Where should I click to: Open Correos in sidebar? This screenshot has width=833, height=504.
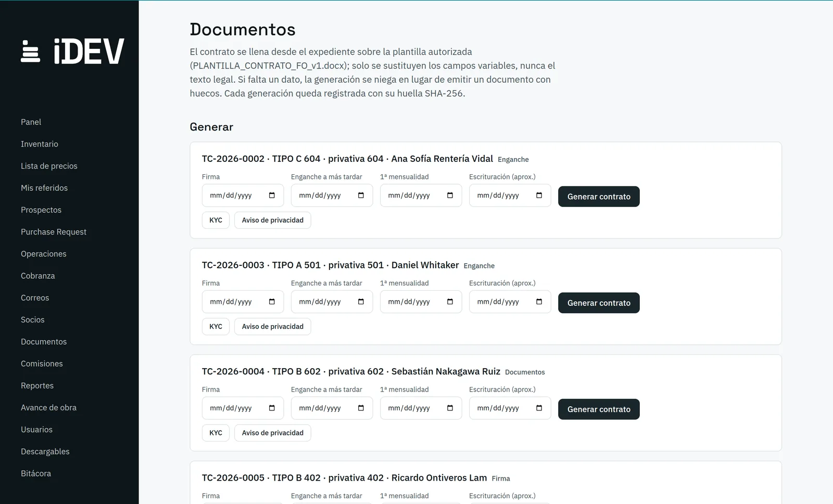(x=35, y=298)
